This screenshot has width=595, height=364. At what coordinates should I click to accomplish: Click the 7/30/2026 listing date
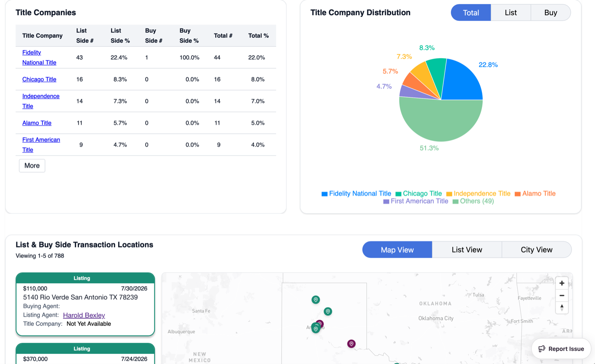pyautogui.click(x=134, y=288)
